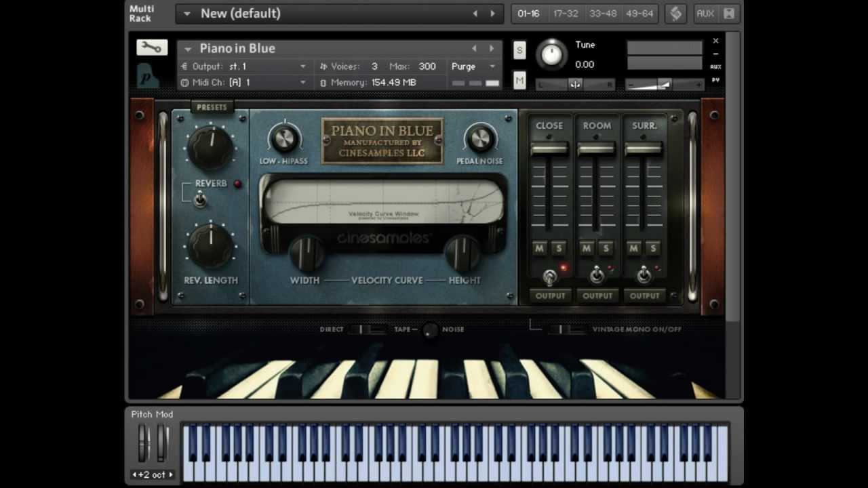Go to the previous multi preset arrow

[475, 14]
